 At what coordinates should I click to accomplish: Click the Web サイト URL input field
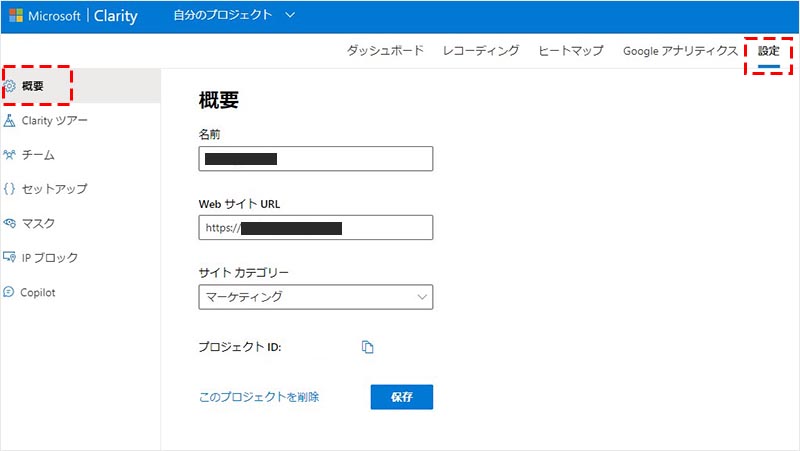click(x=316, y=228)
